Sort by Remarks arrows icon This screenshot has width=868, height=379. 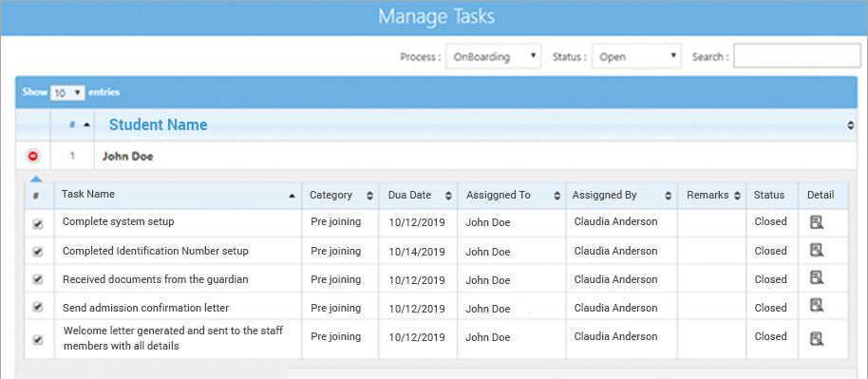pyautogui.click(x=737, y=196)
